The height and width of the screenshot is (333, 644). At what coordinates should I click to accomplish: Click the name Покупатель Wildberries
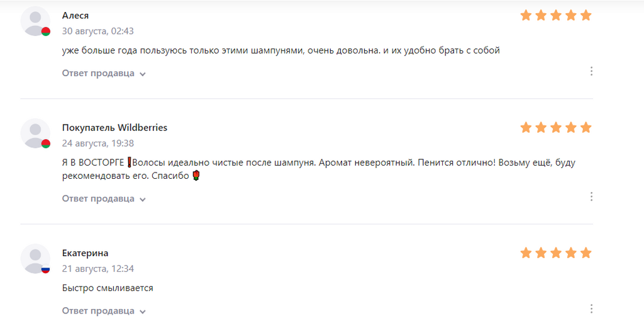pos(114,128)
